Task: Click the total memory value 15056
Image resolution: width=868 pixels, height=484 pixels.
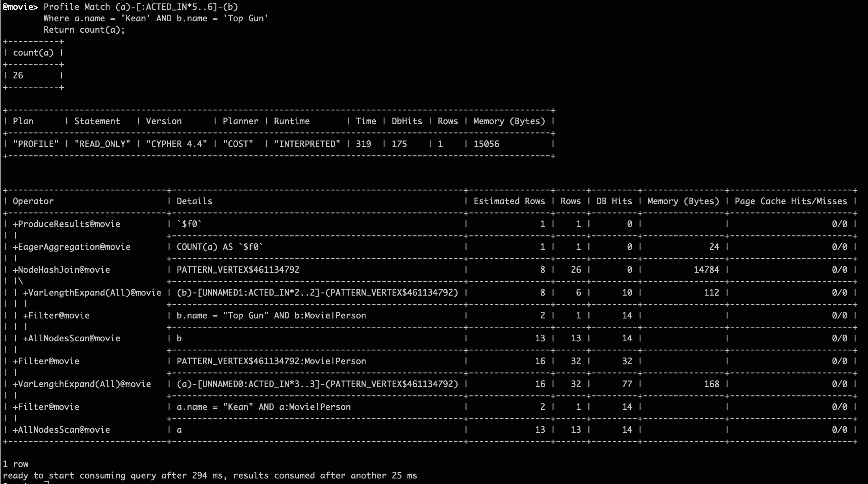Action: point(486,144)
